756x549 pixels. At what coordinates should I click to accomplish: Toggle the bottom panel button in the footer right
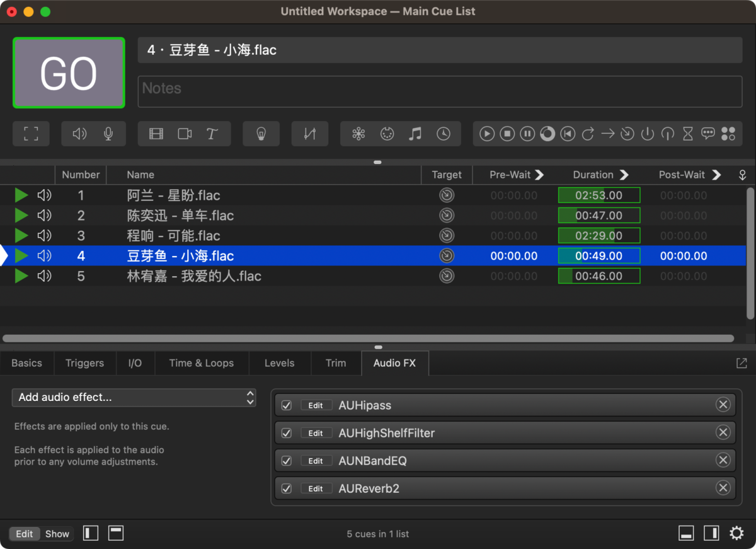[686, 533]
